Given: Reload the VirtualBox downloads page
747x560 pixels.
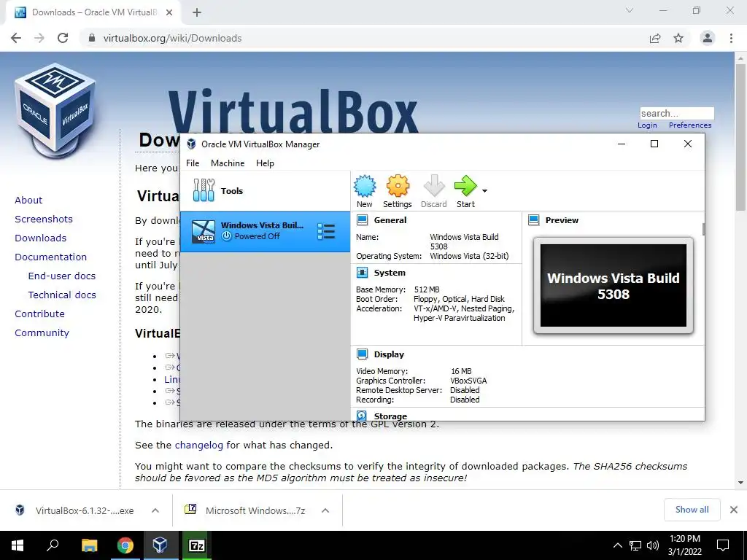Looking at the screenshot, I should point(63,38).
